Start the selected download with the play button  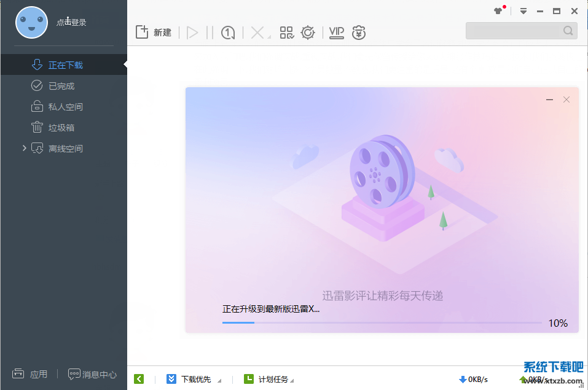pyautogui.click(x=192, y=33)
